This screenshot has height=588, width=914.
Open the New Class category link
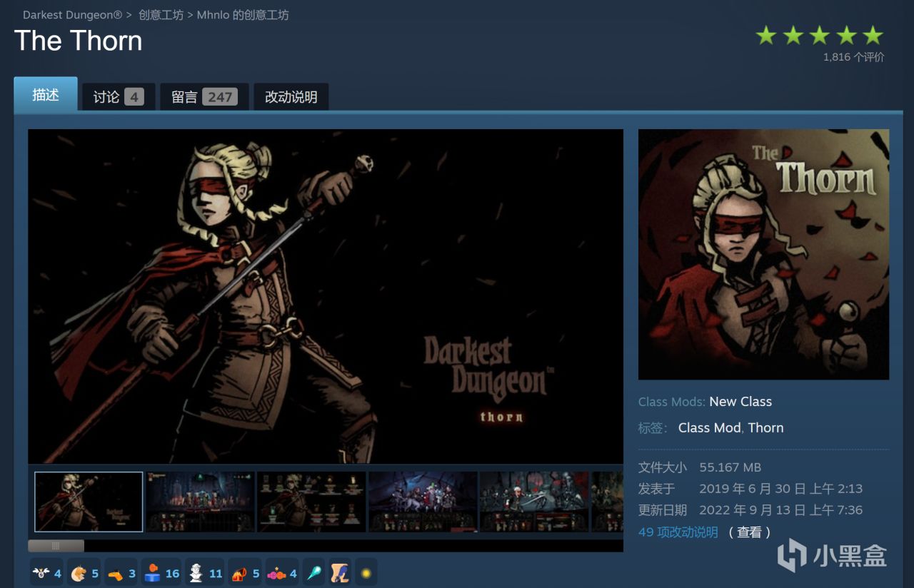tap(740, 402)
